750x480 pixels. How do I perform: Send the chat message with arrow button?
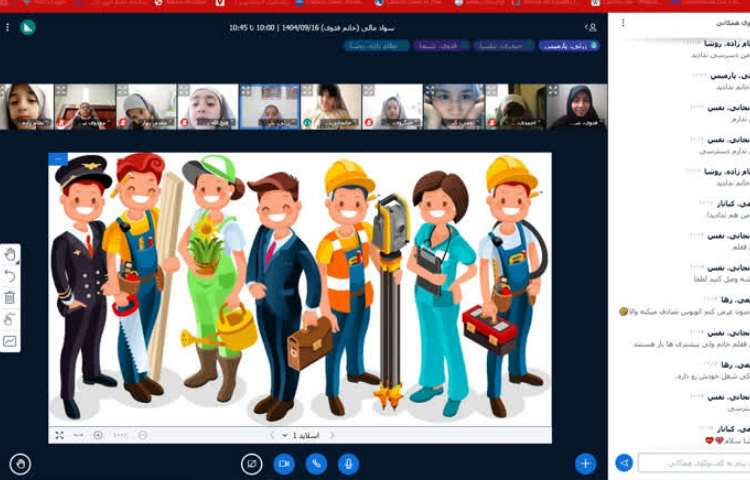pos(624,463)
